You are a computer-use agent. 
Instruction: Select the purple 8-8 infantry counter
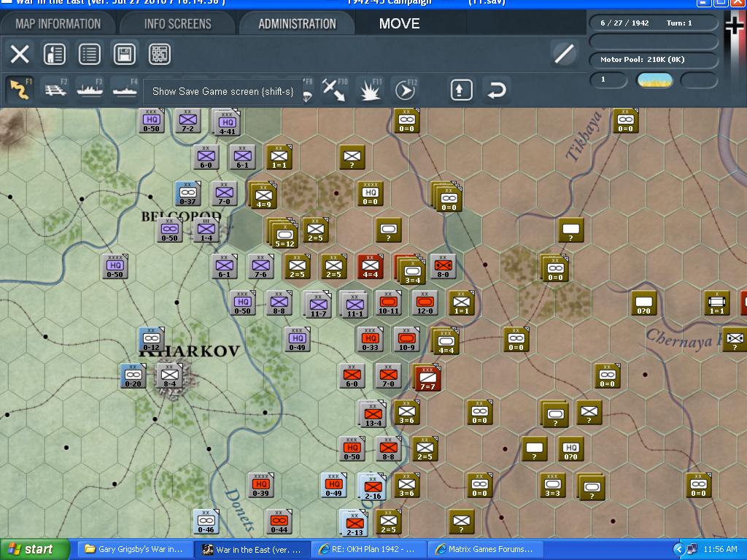[x=279, y=303]
